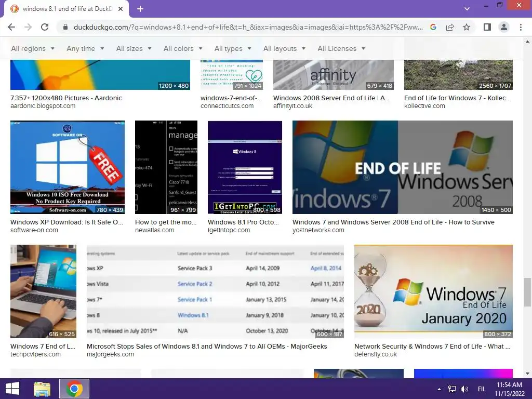Click the defensity.co.uk source
The height and width of the screenshot is (399, 532).
click(x=376, y=354)
